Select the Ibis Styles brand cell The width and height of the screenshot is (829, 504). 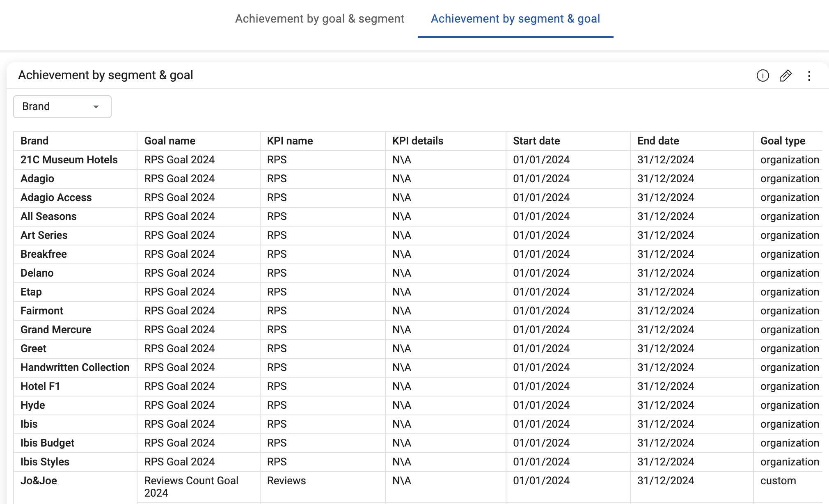(x=75, y=462)
